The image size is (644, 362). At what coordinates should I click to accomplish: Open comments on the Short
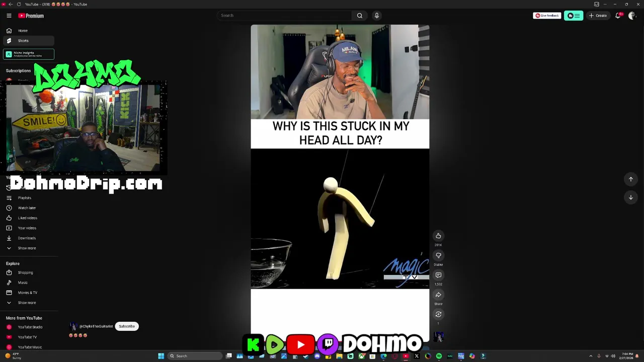438,275
